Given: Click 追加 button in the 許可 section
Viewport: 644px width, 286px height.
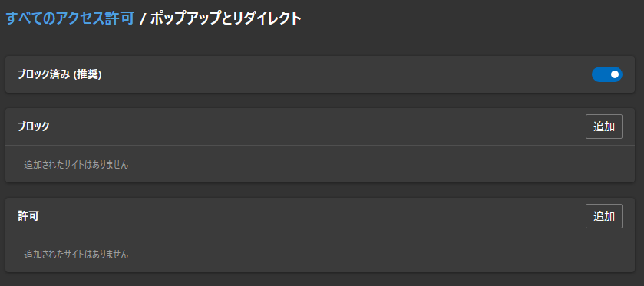Looking at the screenshot, I should coord(604,216).
